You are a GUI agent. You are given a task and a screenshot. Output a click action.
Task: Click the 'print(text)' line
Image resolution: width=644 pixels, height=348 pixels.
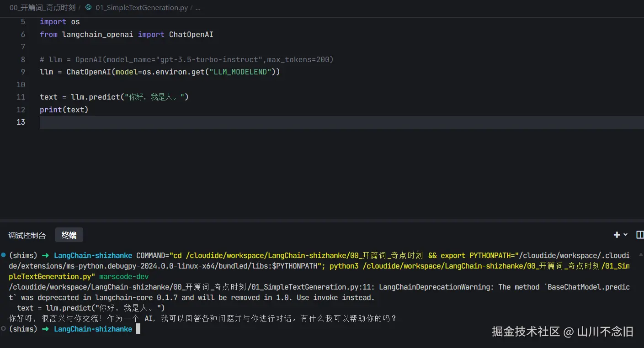pos(64,110)
